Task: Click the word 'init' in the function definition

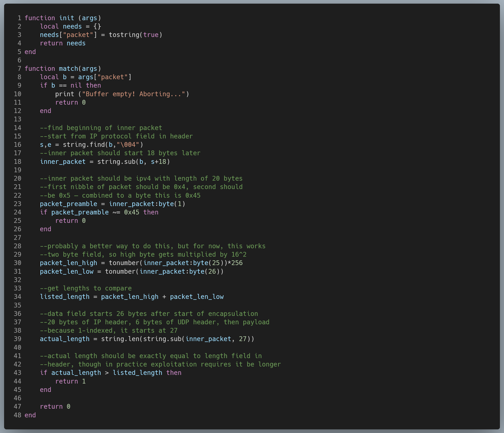Action: pyautogui.click(x=66, y=18)
